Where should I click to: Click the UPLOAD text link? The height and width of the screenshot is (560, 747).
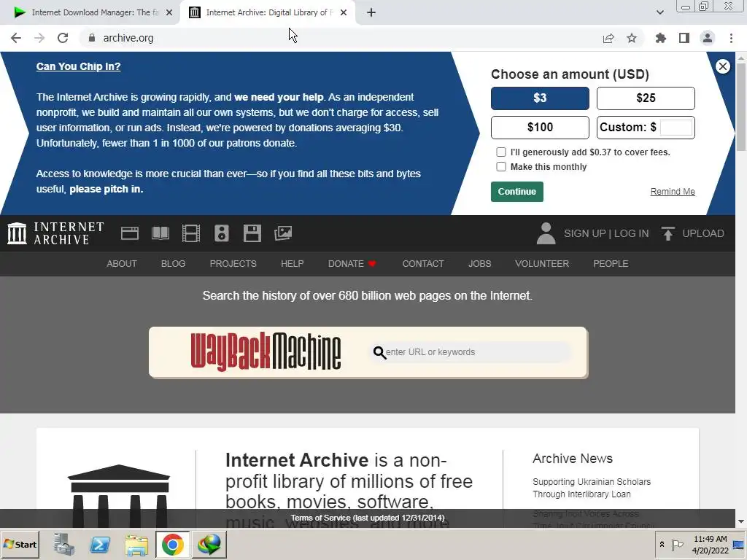(703, 233)
